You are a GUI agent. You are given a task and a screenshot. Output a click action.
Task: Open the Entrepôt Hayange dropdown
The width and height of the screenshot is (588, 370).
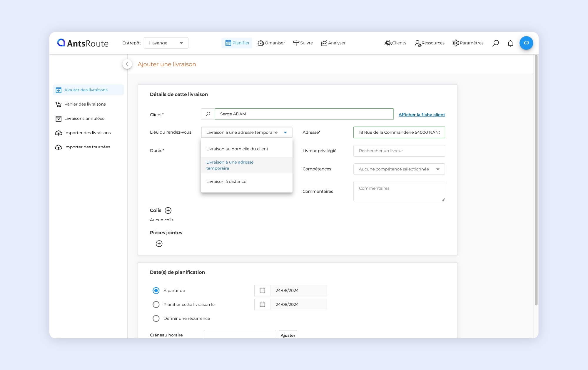click(x=166, y=43)
